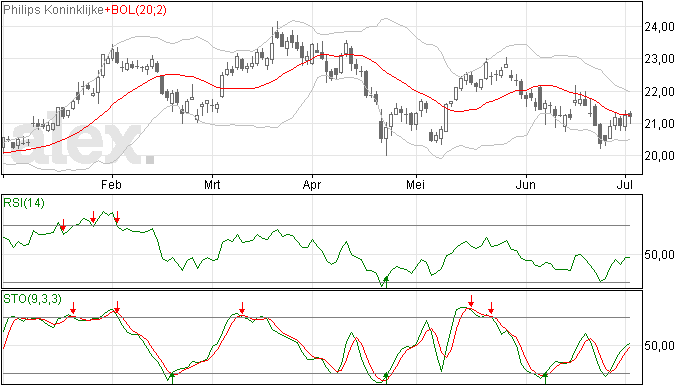Click the 22,00 price axis label
Image resolution: width=690 pixels, height=387 pixels.
click(659, 92)
